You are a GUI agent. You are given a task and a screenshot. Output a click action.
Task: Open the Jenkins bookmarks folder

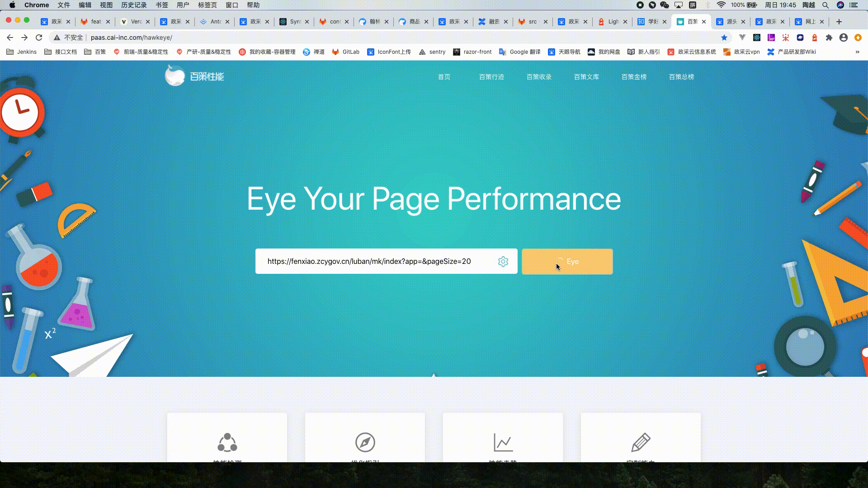tap(22, 52)
